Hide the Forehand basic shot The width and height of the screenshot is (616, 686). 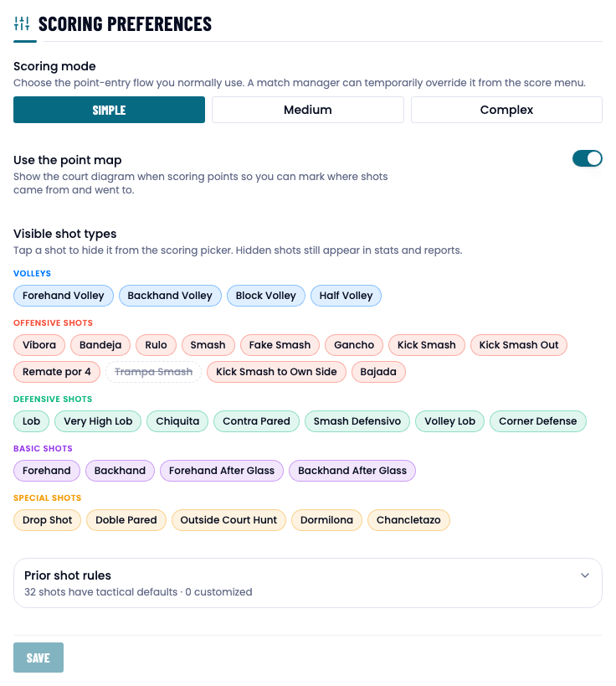47,471
